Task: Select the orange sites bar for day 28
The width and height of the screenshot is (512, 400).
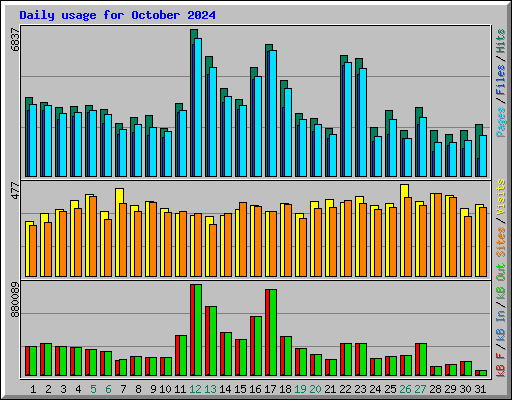Action: pos(438,235)
